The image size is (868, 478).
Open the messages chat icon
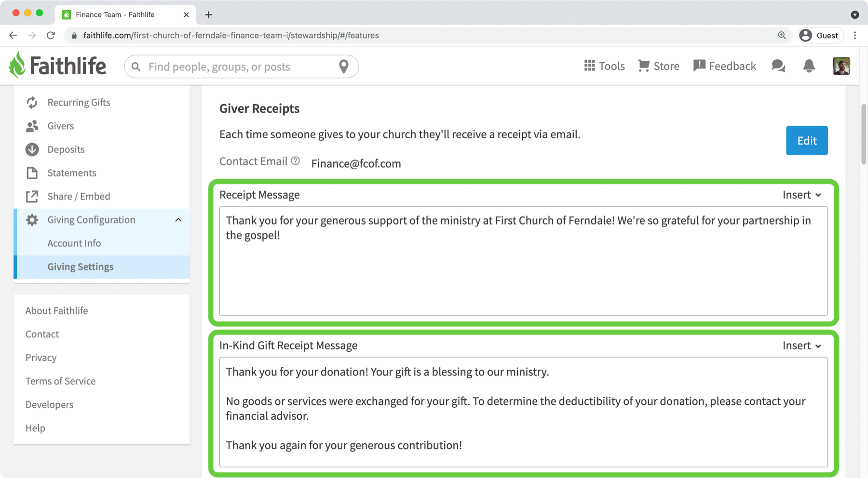pyautogui.click(x=778, y=66)
